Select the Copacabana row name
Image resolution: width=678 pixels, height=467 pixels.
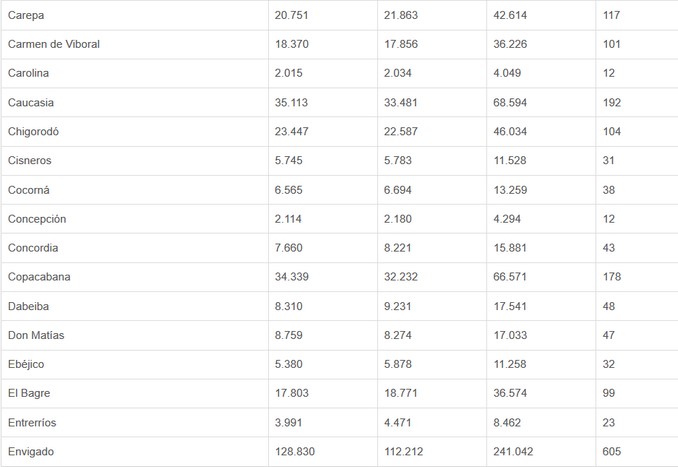[39, 277]
